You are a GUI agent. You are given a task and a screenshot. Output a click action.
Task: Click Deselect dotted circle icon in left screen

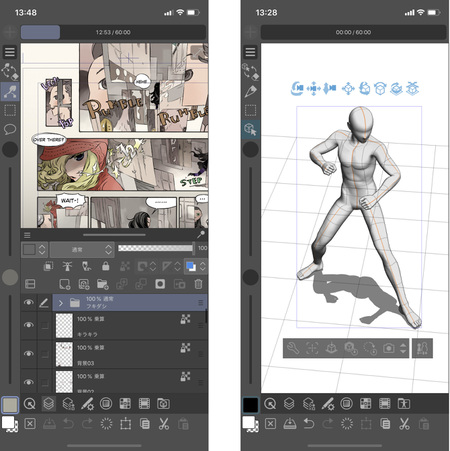point(106,424)
